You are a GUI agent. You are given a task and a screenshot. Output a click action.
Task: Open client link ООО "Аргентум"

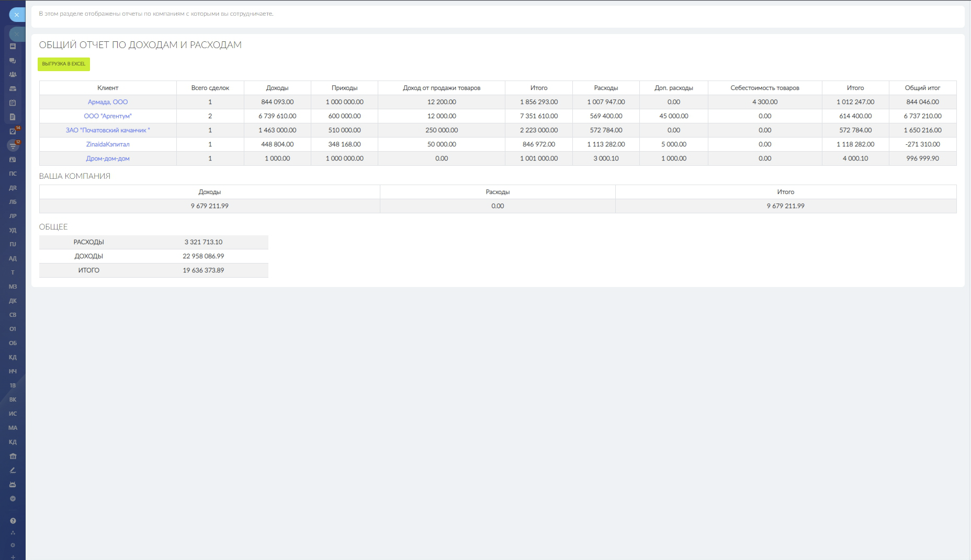click(x=108, y=116)
